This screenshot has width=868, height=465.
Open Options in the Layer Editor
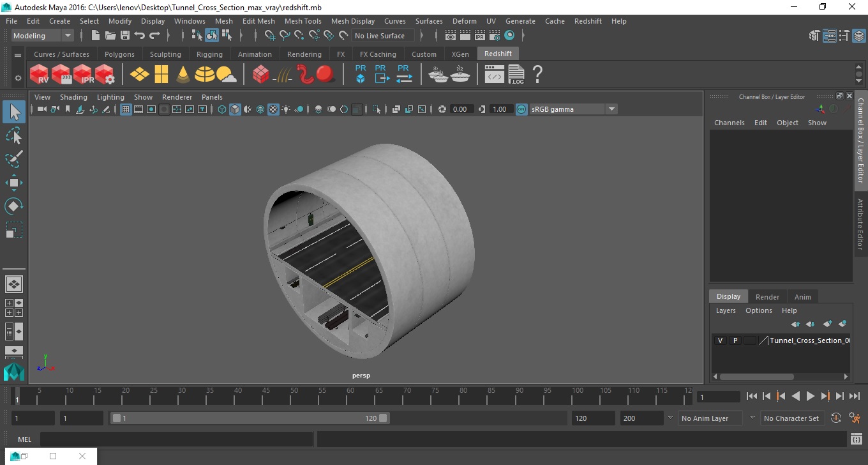(x=759, y=310)
